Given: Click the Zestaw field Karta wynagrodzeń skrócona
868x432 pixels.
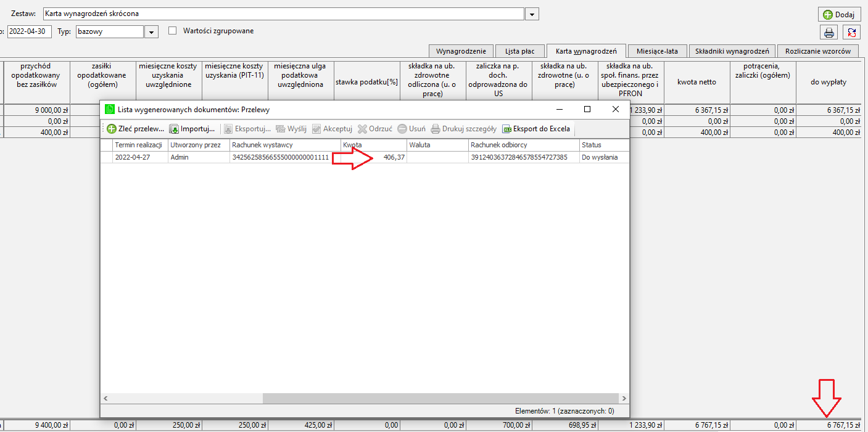Looking at the screenshot, I should [284, 14].
